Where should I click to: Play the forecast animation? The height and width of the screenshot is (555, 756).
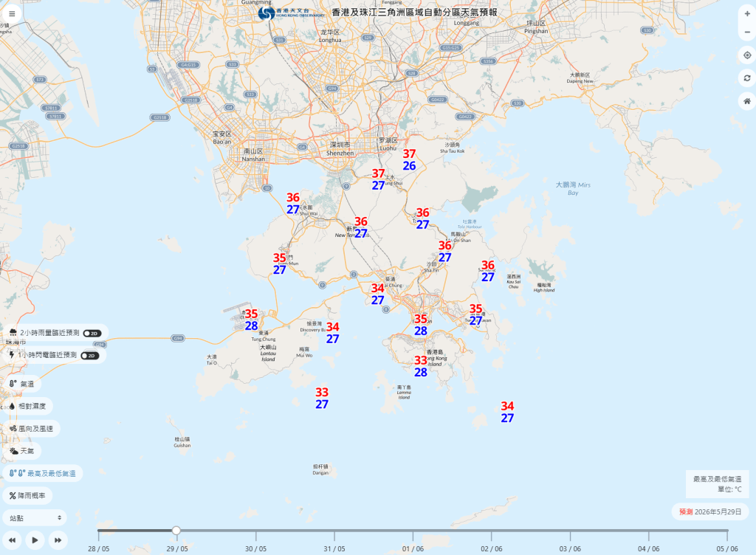(35, 540)
